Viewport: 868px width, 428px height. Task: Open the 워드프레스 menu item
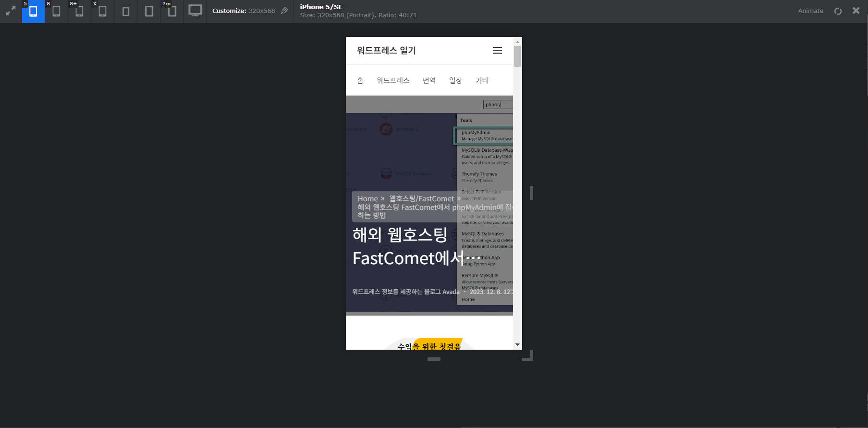pos(393,80)
